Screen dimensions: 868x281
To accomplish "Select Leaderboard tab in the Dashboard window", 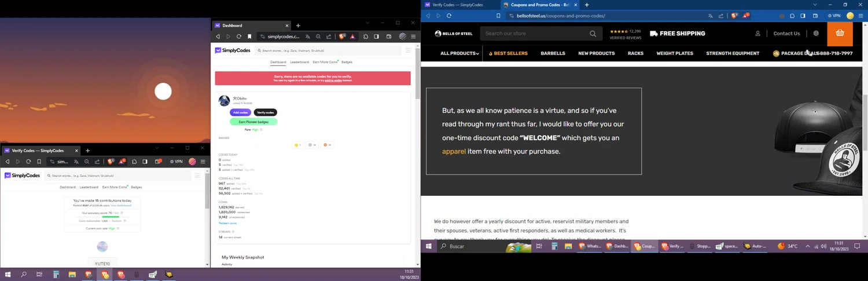I will [x=299, y=62].
